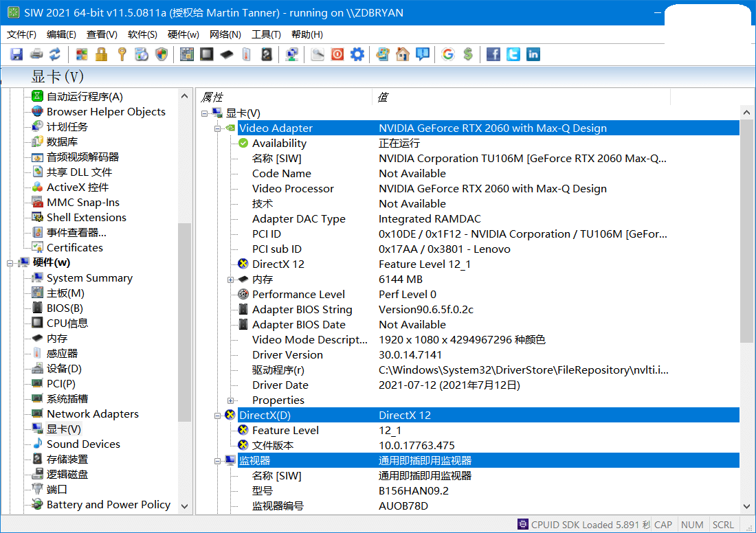This screenshot has height=533, width=756.
Task: Click the hard disk toolbar icon
Action: (267, 54)
